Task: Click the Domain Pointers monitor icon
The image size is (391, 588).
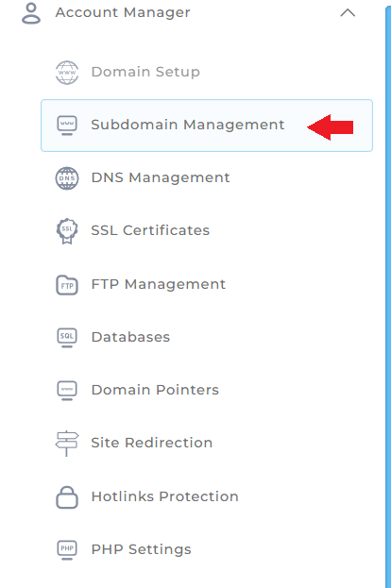Action: [67, 391]
